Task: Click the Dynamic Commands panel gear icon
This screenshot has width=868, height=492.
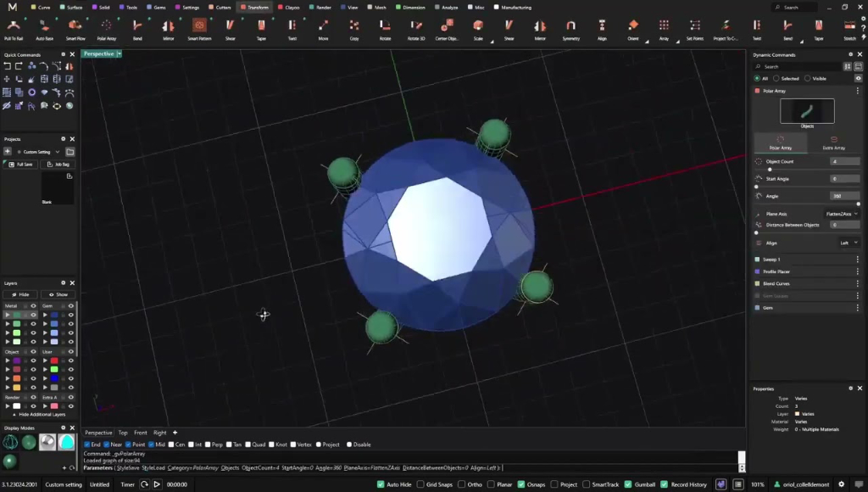Action: (x=851, y=54)
